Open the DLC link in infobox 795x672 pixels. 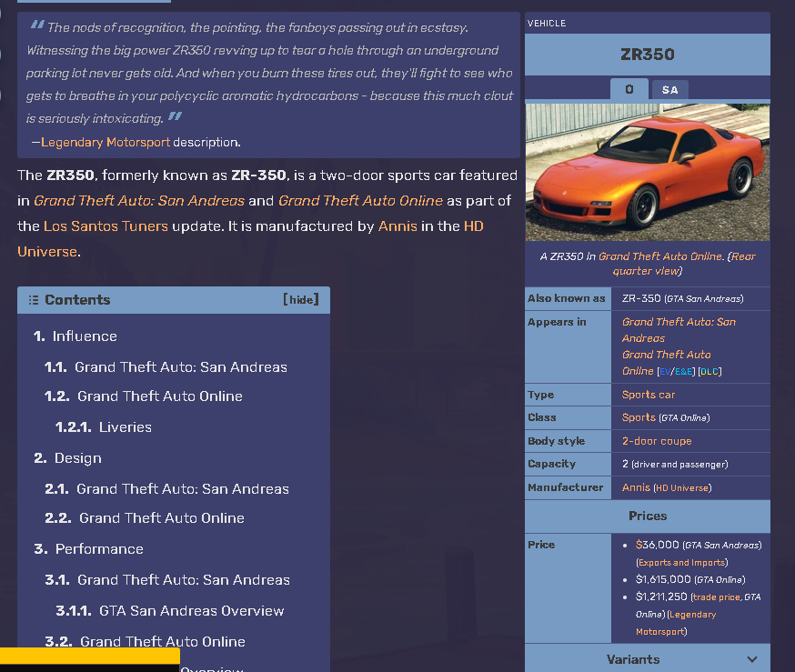(709, 372)
